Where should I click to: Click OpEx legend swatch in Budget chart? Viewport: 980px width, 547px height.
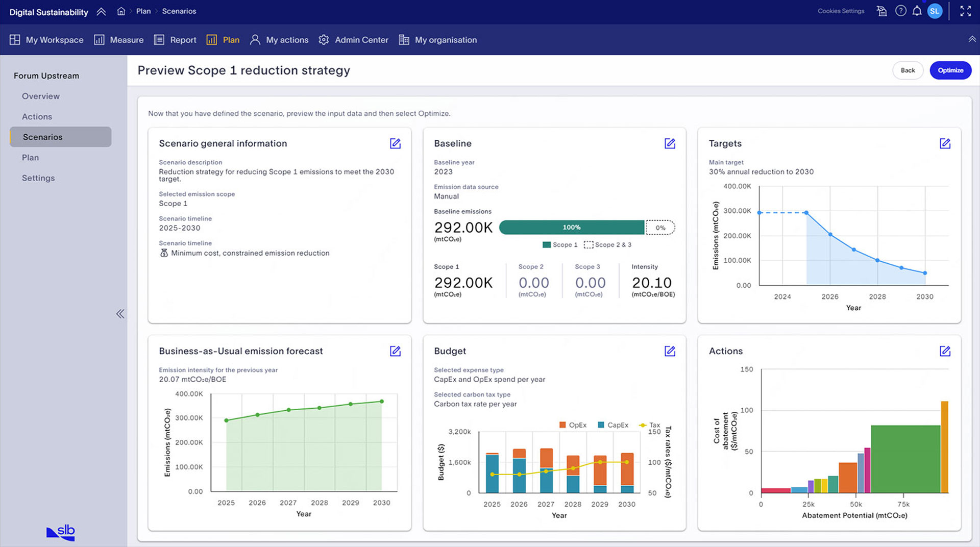[x=562, y=425]
